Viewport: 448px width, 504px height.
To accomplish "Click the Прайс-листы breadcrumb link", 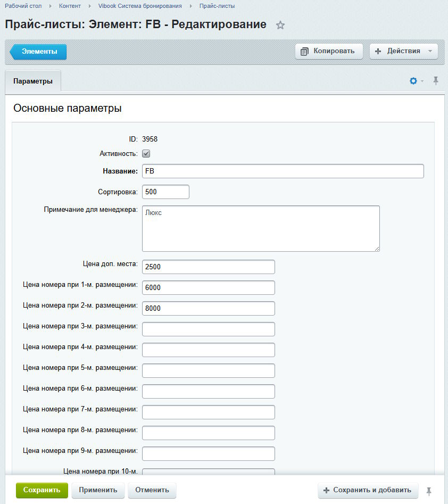I will click(x=217, y=6).
